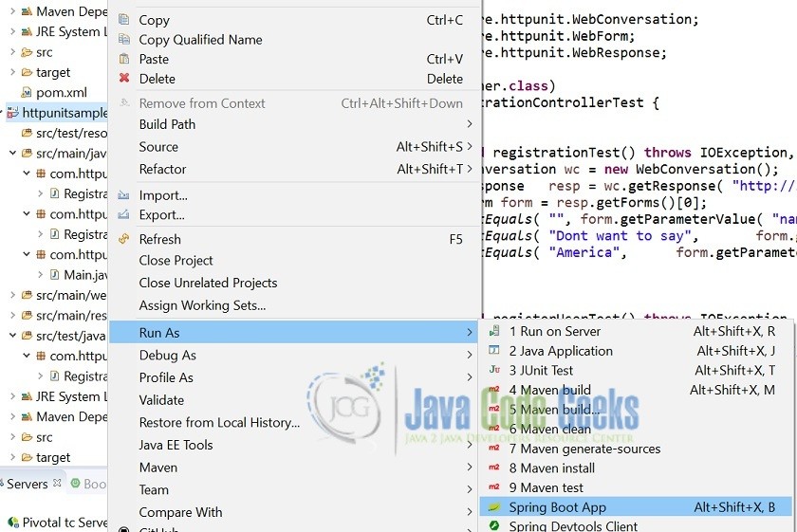Collapse the src/test/java source folder
797x532 pixels.
point(12,336)
